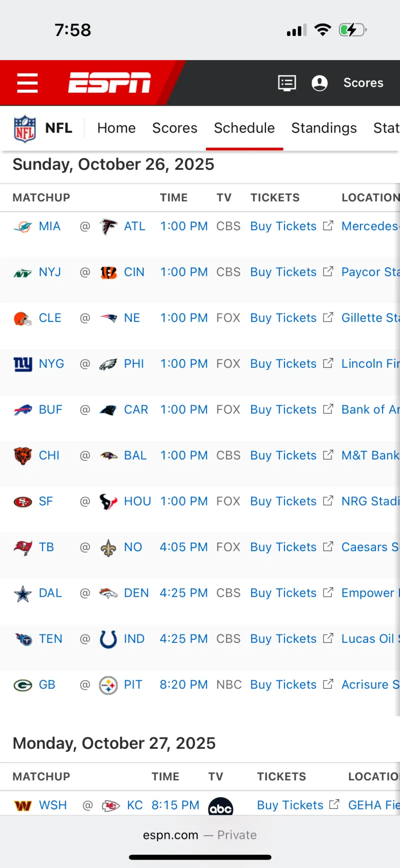Open the DAL at DEN 4:25 PM game time
This screenshot has height=868, width=400.
click(x=184, y=593)
